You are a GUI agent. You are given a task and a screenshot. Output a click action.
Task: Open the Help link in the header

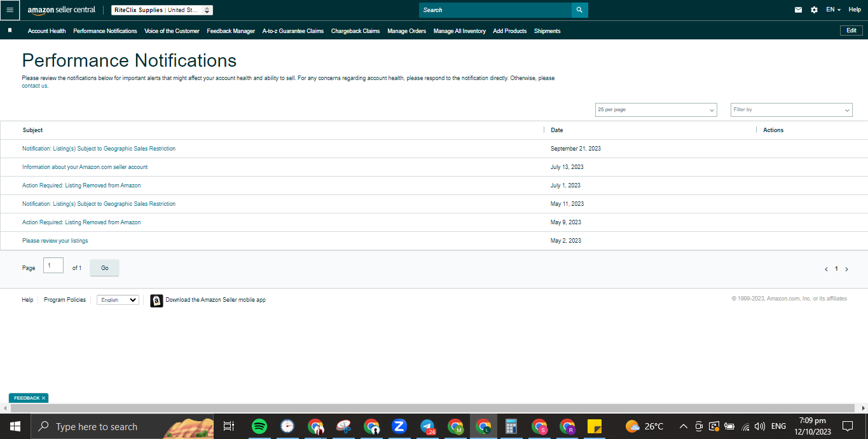[855, 10]
